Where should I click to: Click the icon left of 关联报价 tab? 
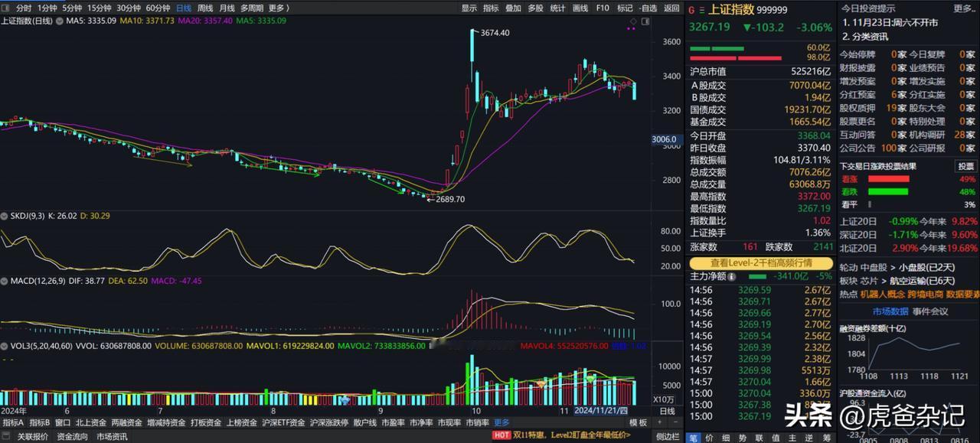coord(6,436)
